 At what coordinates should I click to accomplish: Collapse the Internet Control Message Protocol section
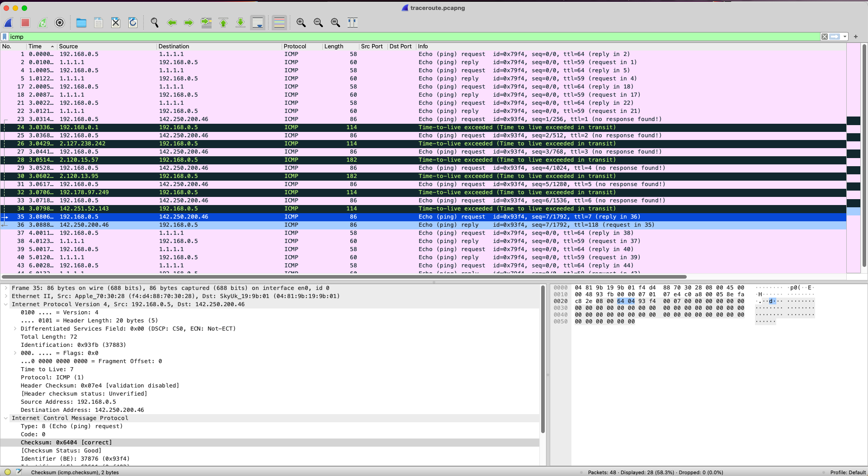coord(6,418)
